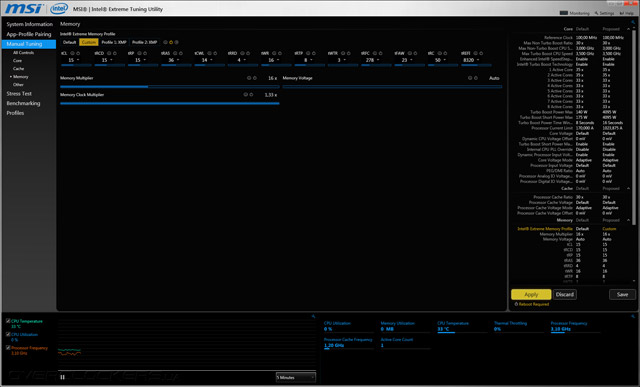Collapse the Core section in summary panel
The height and width of the screenshot is (387, 640).
click(x=628, y=29)
